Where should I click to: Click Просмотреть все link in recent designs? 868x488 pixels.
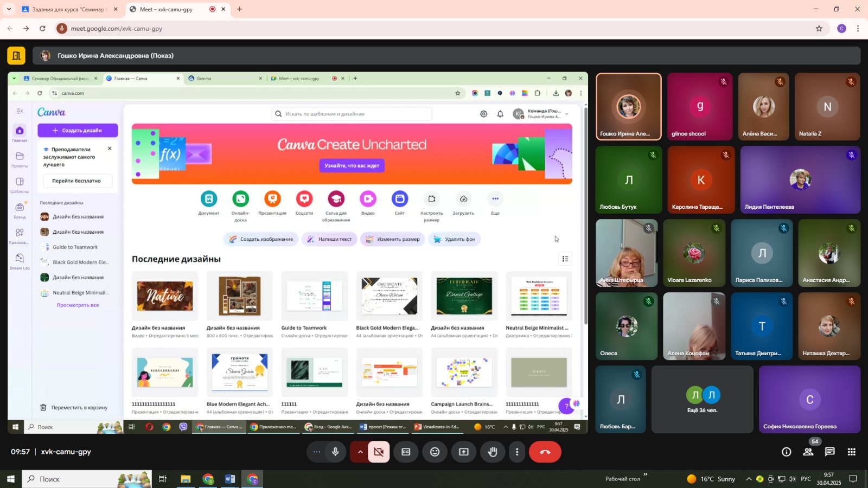(x=78, y=305)
